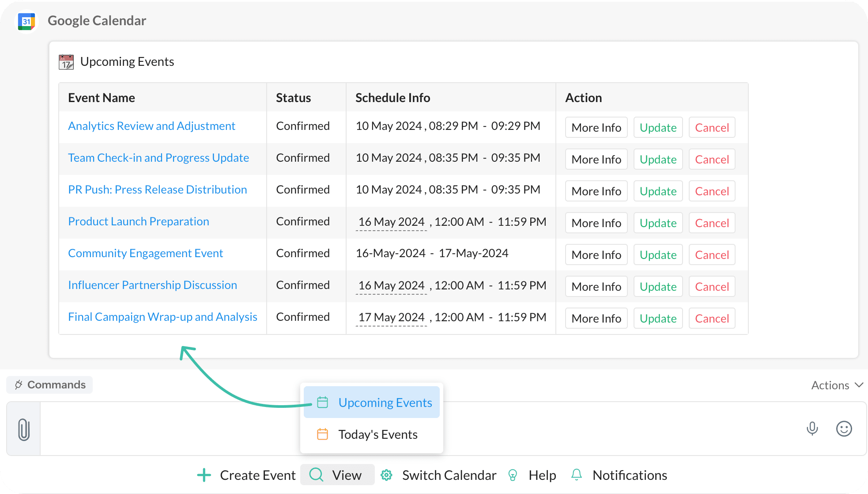The width and height of the screenshot is (868, 494).
Task: Click the Google Calendar logo icon
Action: 26,21
